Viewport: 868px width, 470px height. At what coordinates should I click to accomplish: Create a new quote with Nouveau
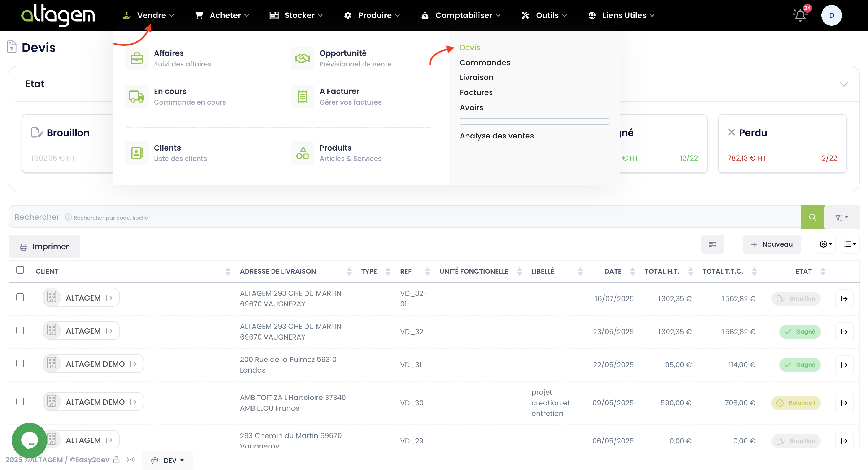tap(772, 244)
